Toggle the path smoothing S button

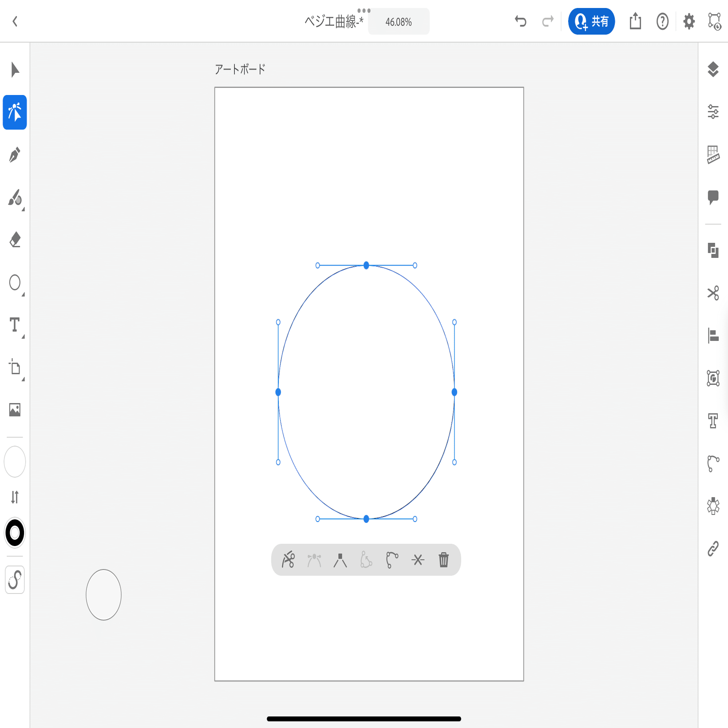pos(15,580)
